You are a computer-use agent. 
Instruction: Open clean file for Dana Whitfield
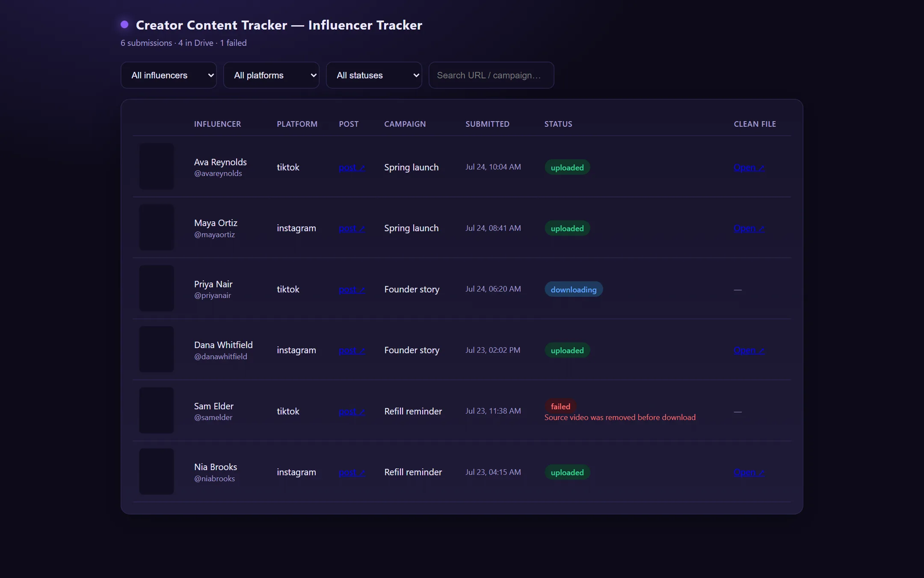(x=749, y=350)
